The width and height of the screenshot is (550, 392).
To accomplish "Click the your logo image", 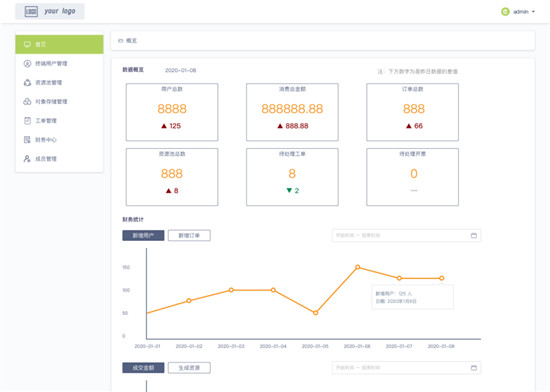I will click(50, 11).
